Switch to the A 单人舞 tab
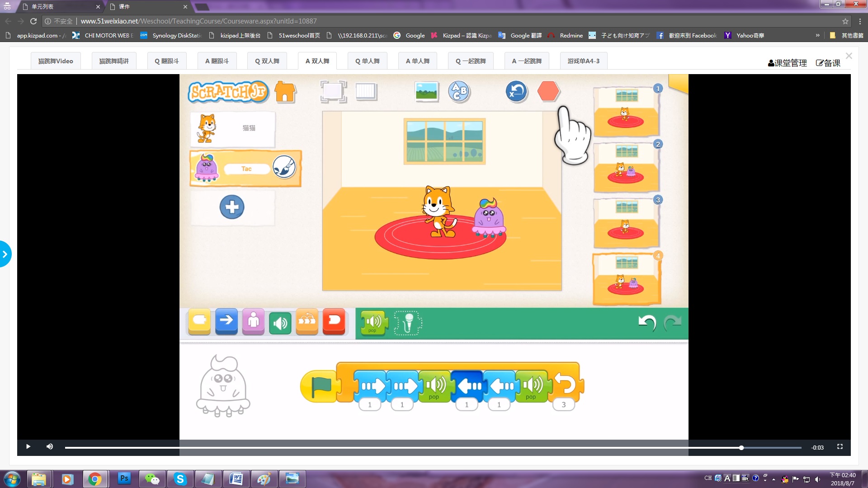 coord(418,61)
